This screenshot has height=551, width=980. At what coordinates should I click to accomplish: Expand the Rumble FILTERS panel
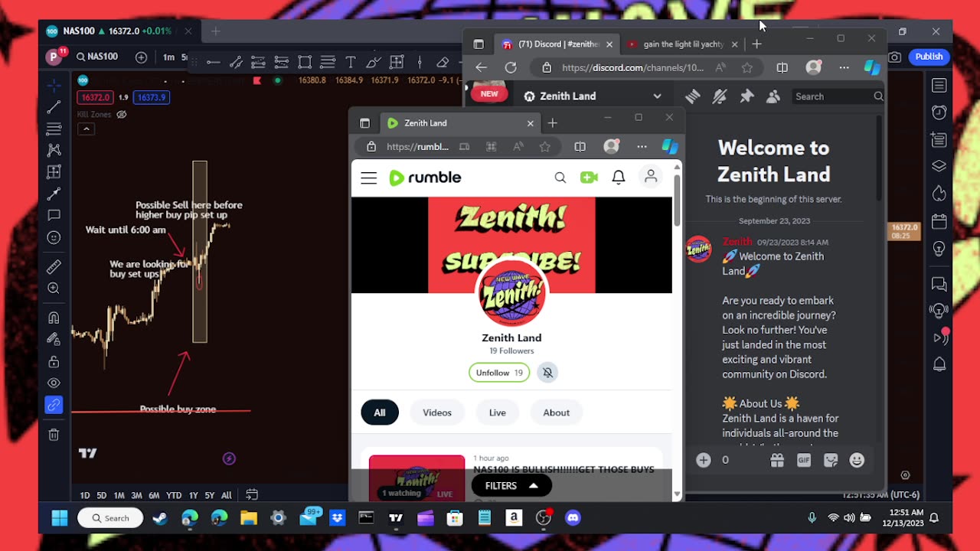coord(511,486)
